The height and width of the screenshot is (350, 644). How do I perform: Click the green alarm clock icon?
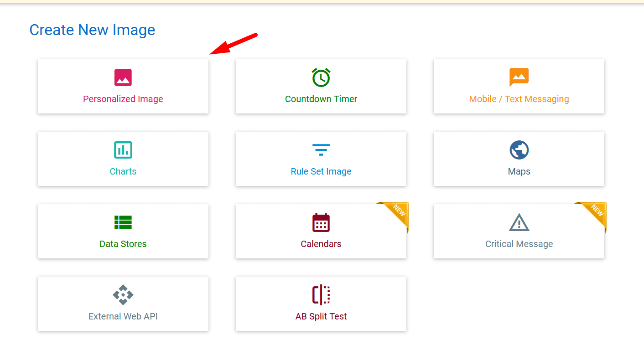point(321,77)
